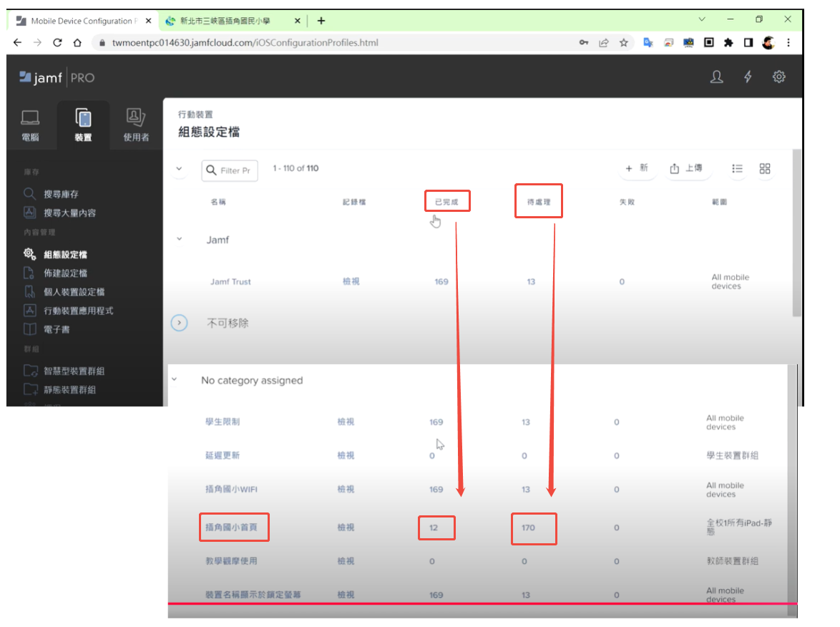Click the 上傳 upload button
This screenshot has width=840, height=627.
[685, 169]
